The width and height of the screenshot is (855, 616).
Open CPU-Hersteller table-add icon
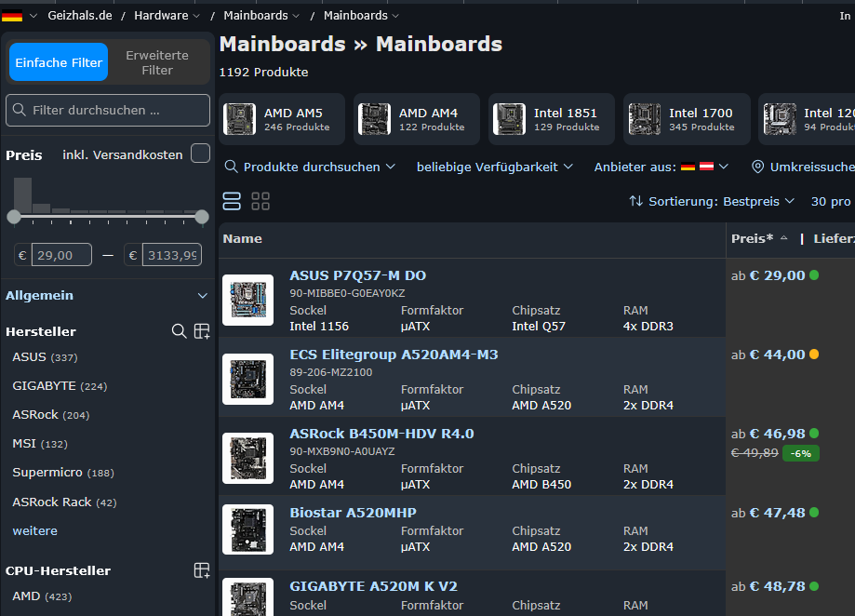[x=202, y=570]
